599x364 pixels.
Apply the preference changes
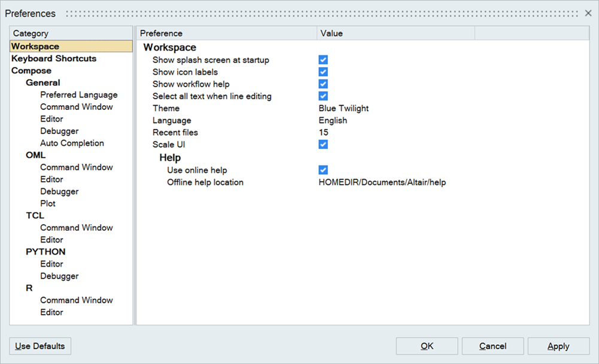[x=558, y=345]
